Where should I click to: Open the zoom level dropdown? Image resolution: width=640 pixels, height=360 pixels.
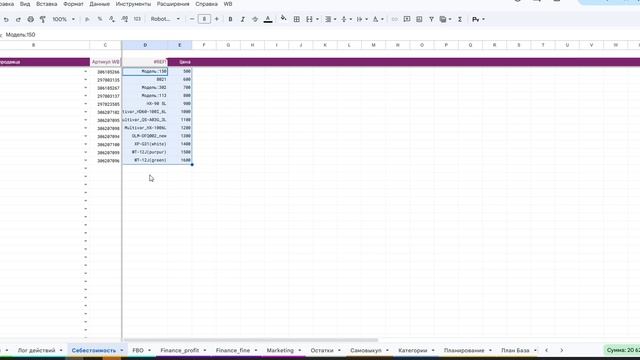click(63, 19)
